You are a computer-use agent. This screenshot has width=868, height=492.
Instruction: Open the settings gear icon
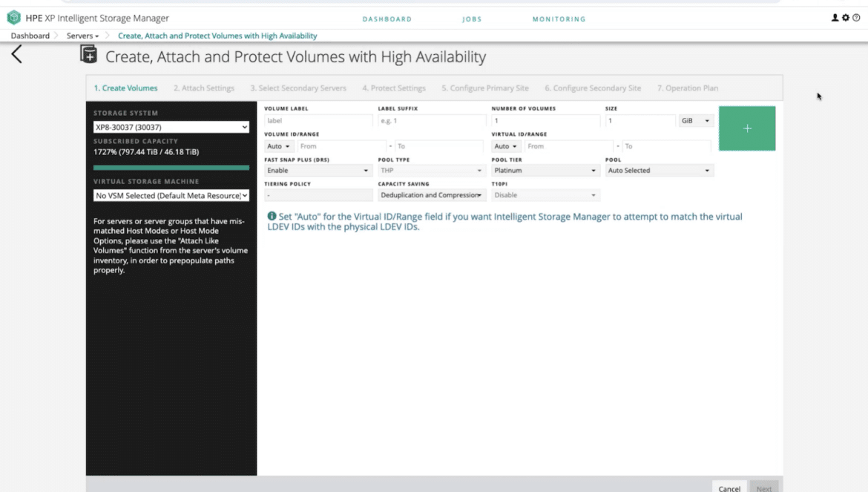pos(845,18)
